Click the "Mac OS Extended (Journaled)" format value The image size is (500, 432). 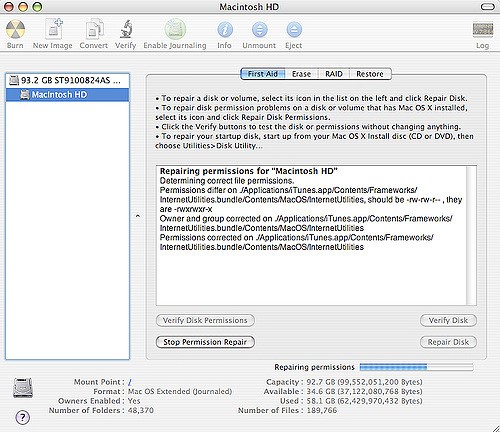(x=180, y=391)
